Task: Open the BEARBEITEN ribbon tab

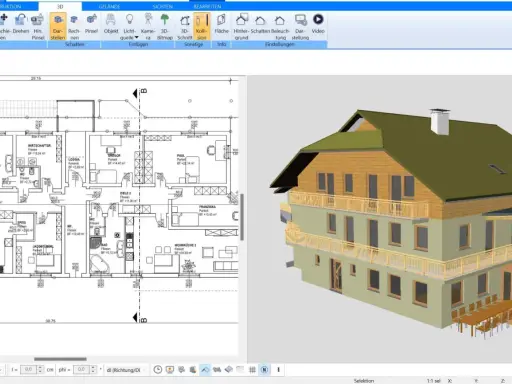Action: [x=207, y=6]
